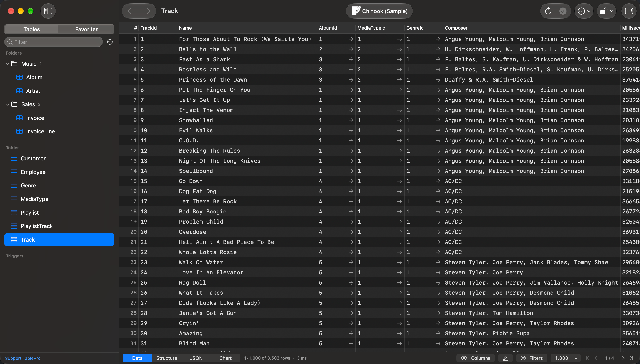Select the 'Princess of the Dawn' name cell

pyautogui.click(x=247, y=80)
